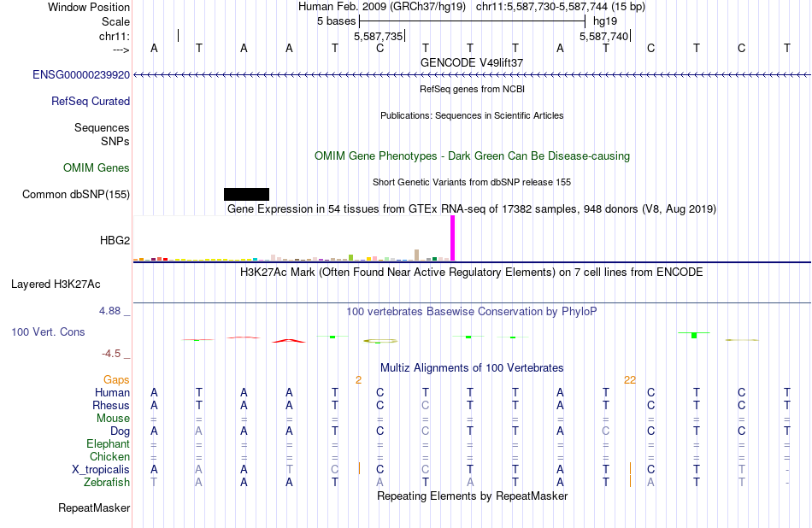Click the RefSeq genes from NCBI title
812x528 pixels.
click(472, 89)
